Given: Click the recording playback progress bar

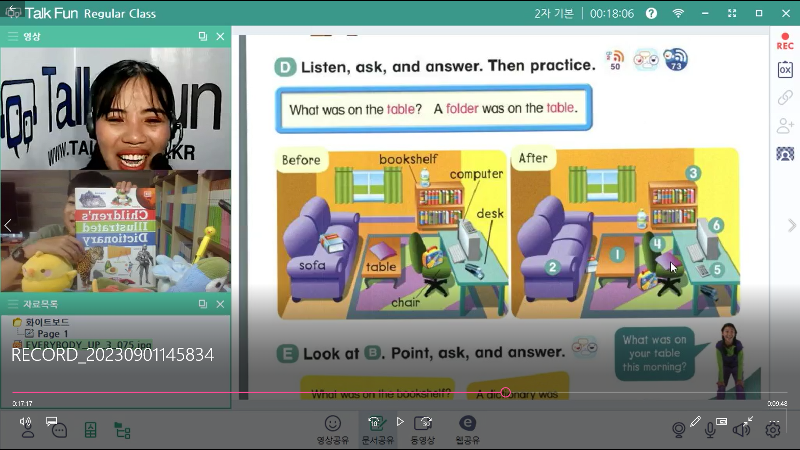Looking at the screenshot, I should tap(300, 393).
